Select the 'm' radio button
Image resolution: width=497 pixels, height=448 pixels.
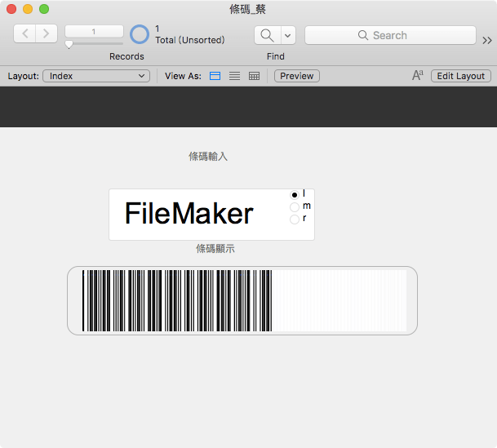pyautogui.click(x=295, y=207)
